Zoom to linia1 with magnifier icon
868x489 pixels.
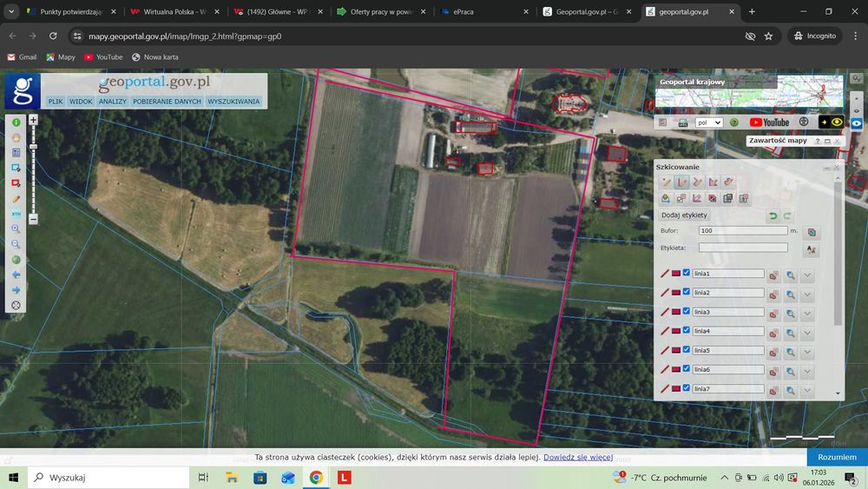point(791,275)
